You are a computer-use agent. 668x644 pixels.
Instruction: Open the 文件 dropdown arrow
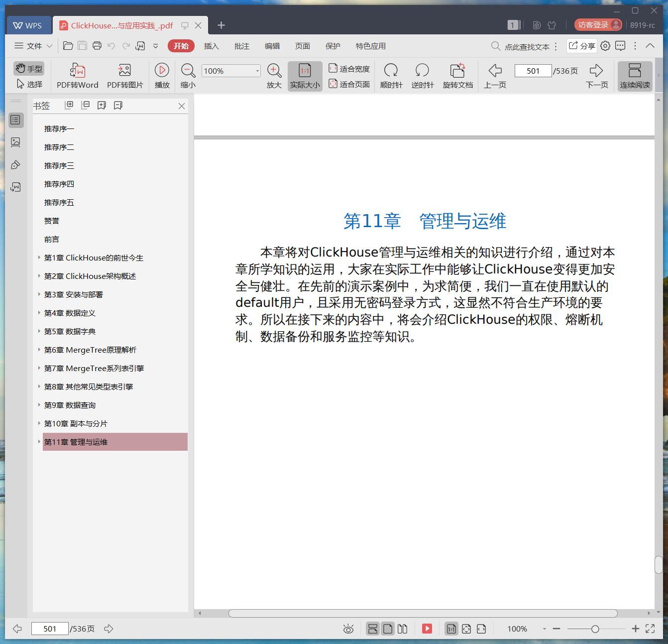click(x=49, y=46)
